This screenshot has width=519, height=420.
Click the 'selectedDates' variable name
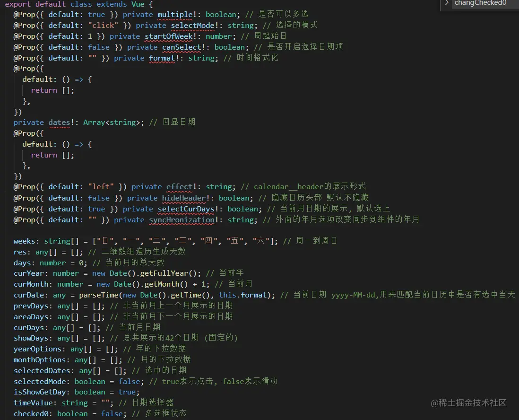tap(42, 371)
